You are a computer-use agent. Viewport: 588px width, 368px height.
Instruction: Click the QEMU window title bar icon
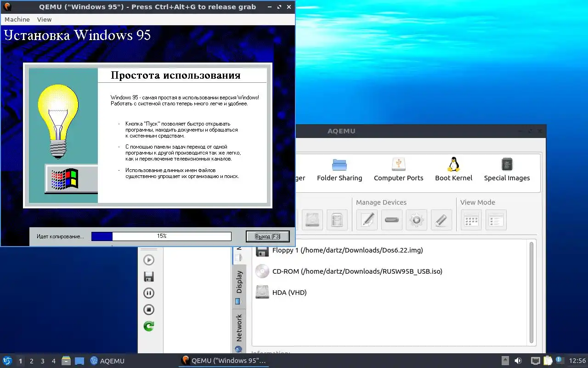(x=7, y=7)
